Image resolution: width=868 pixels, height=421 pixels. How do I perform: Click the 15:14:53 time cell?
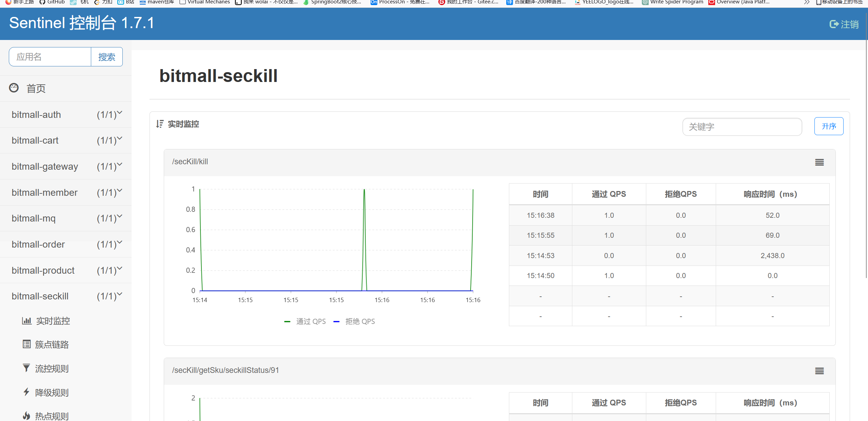coord(540,256)
